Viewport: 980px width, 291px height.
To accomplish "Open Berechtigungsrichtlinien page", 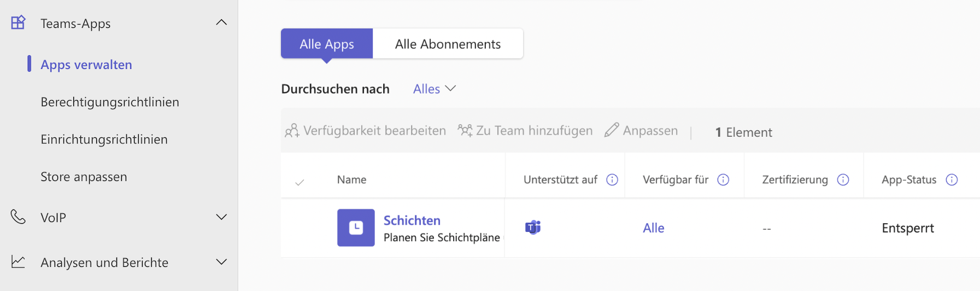I will click(x=110, y=102).
